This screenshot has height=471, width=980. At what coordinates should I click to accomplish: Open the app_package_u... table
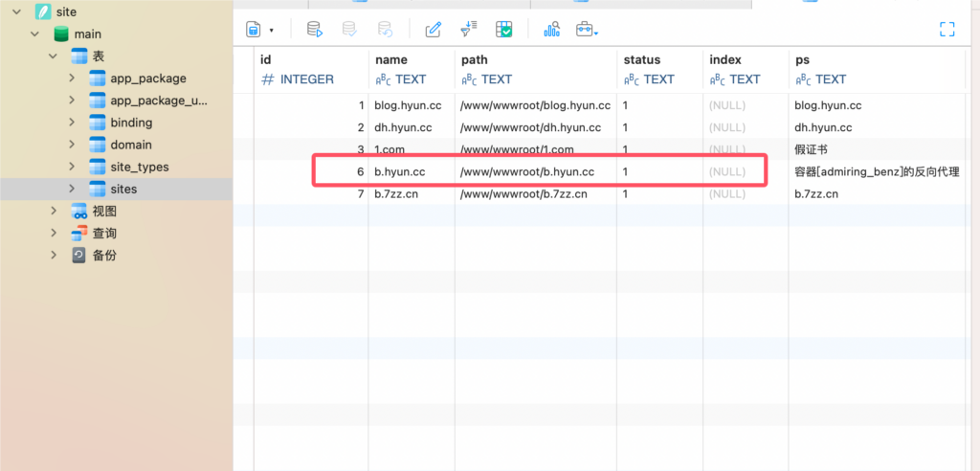[159, 101]
